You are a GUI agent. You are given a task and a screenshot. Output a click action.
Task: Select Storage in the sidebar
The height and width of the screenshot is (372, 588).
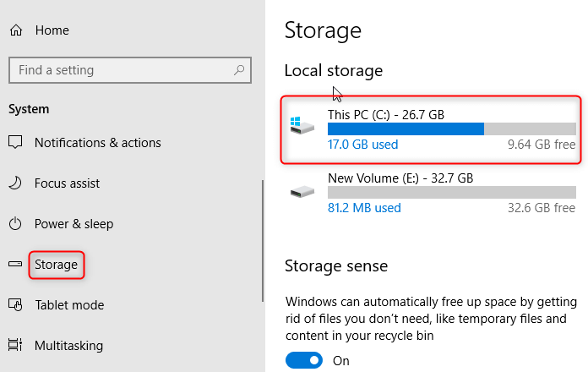click(57, 265)
